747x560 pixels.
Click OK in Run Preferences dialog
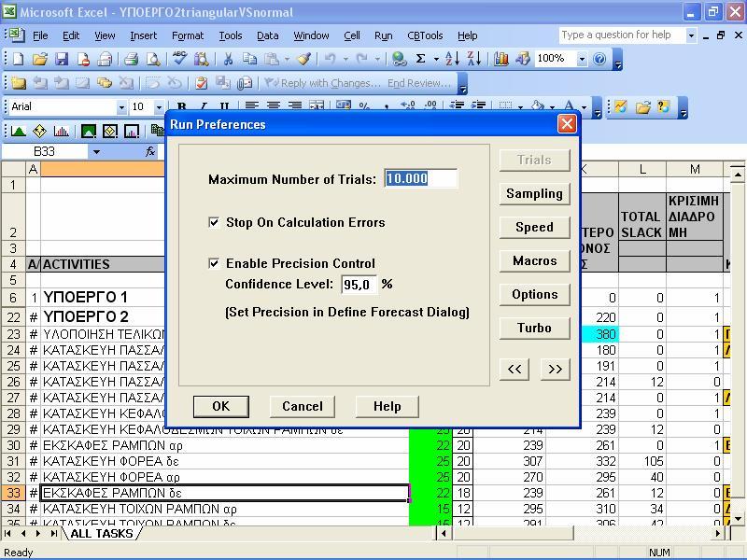pyautogui.click(x=221, y=406)
